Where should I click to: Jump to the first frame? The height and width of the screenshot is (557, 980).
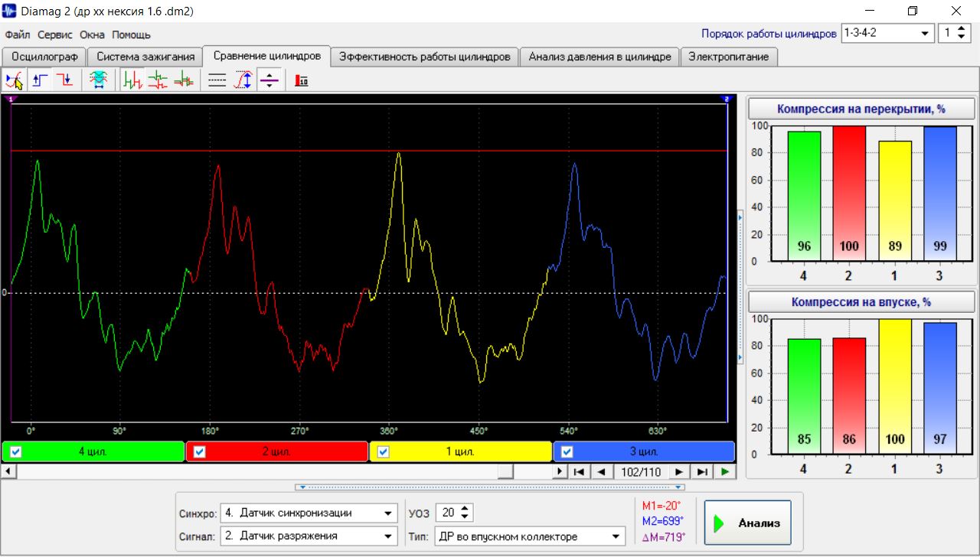point(580,471)
